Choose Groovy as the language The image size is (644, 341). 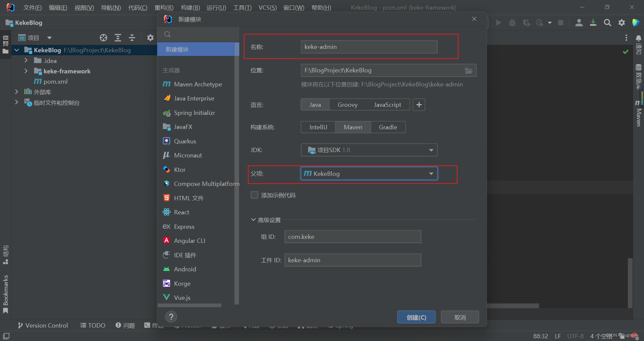[x=347, y=105]
